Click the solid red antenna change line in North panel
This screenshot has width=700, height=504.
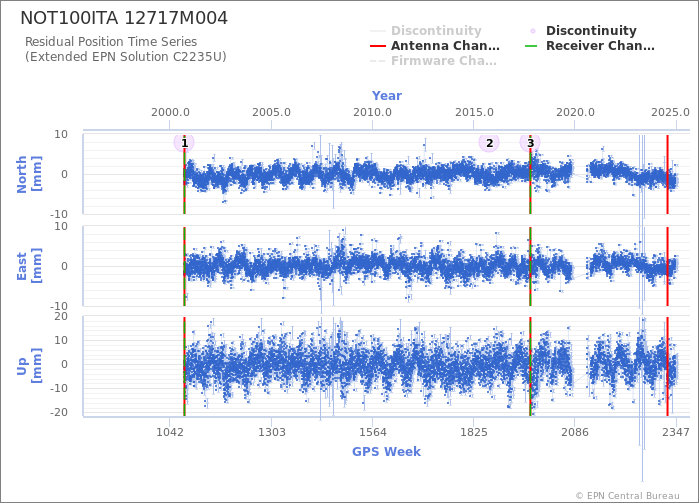point(667,175)
